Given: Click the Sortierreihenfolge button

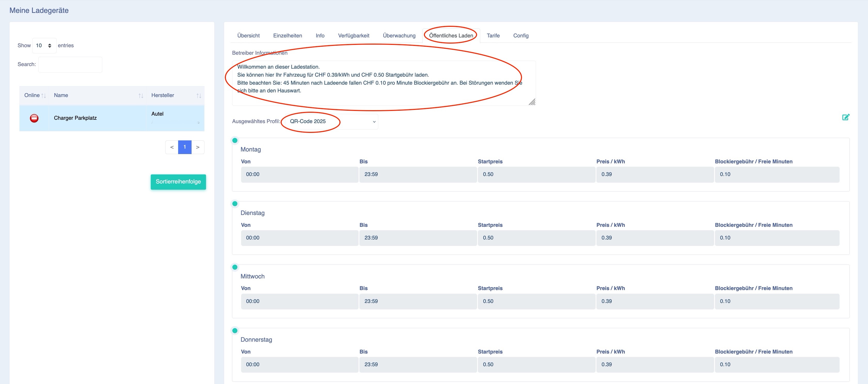Looking at the screenshot, I should (x=178, y=182).
